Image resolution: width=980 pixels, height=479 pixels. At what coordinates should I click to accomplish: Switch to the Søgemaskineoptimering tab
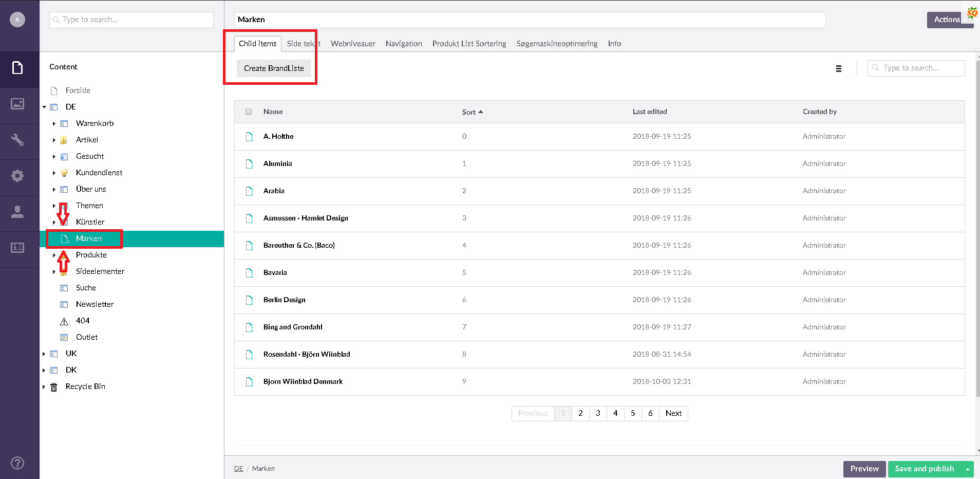[x=557, y=44]
